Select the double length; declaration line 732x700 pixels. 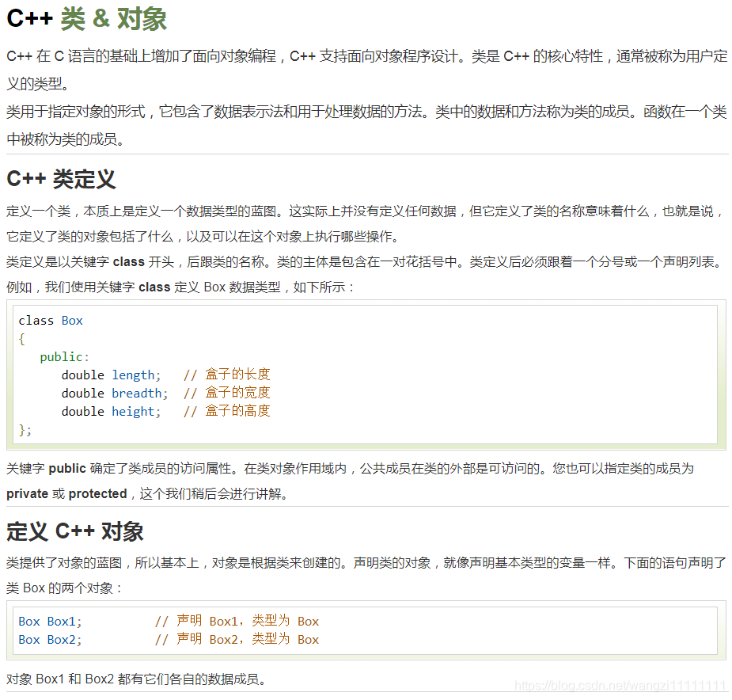click(111, 375)
